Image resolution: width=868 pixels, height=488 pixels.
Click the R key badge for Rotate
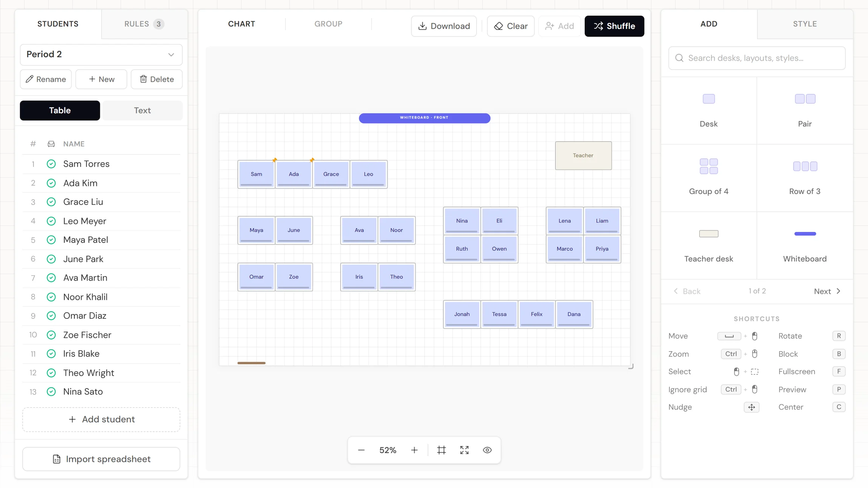click(839, 336)
